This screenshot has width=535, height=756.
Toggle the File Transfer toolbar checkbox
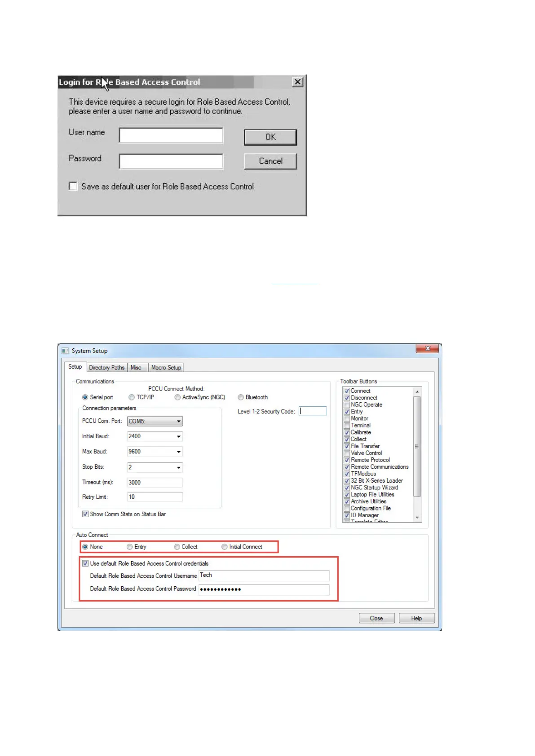coord(347,446)
